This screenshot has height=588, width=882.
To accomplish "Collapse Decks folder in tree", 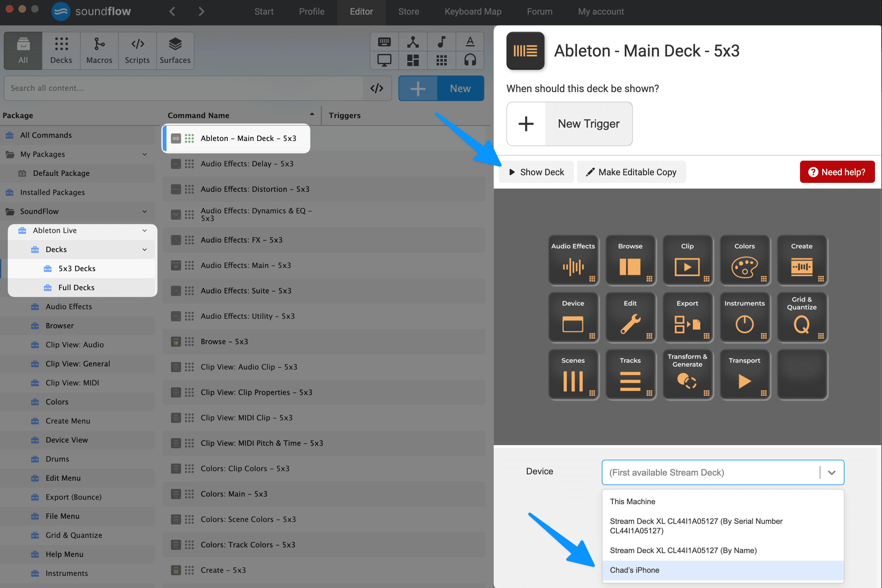I will tap(145, 250).
